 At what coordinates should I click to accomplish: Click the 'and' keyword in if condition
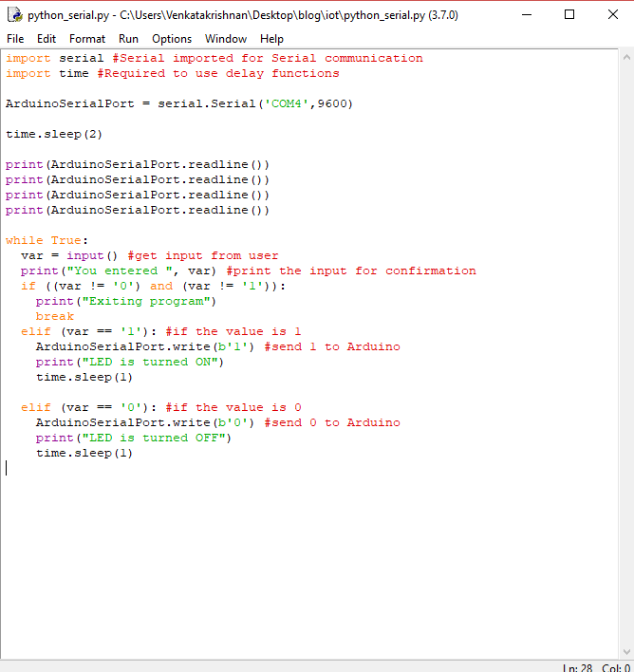click(161, 287)
